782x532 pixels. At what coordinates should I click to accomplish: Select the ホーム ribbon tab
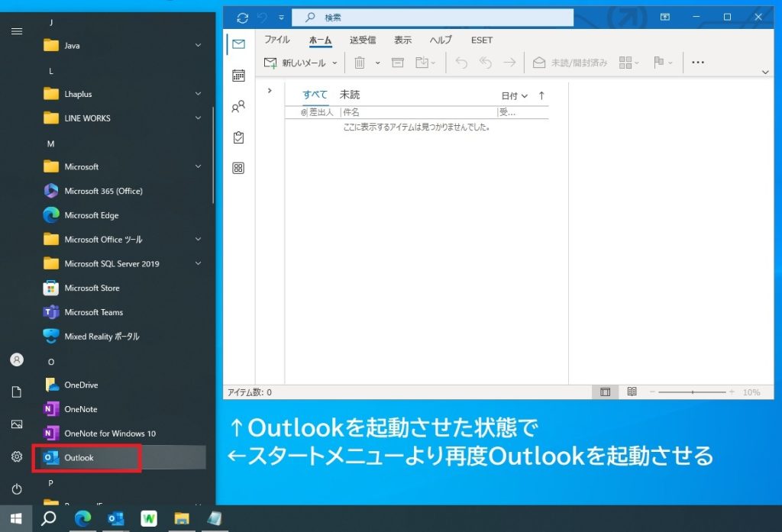point(320,40)
